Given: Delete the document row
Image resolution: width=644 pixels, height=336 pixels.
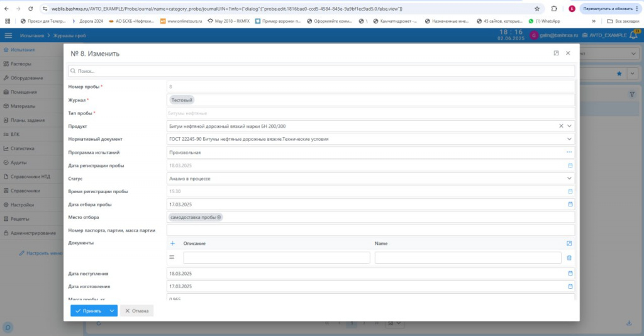Looking at the screenshot, I should click(569, 257).
